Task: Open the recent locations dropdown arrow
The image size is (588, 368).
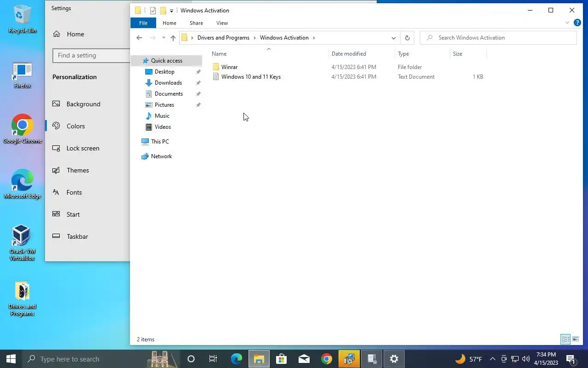Action: point(164,38)
